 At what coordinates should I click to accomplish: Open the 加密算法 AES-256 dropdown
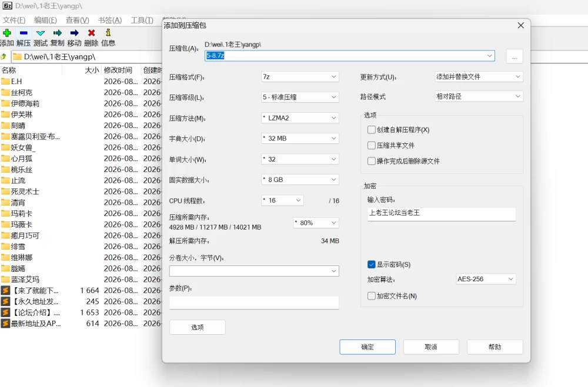[x=486, y=279]
